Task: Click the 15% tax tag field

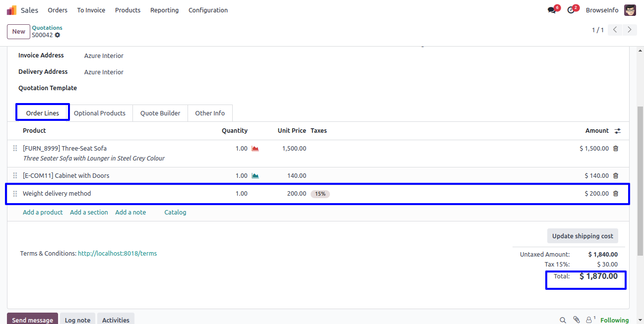Action: pos(320,194)
